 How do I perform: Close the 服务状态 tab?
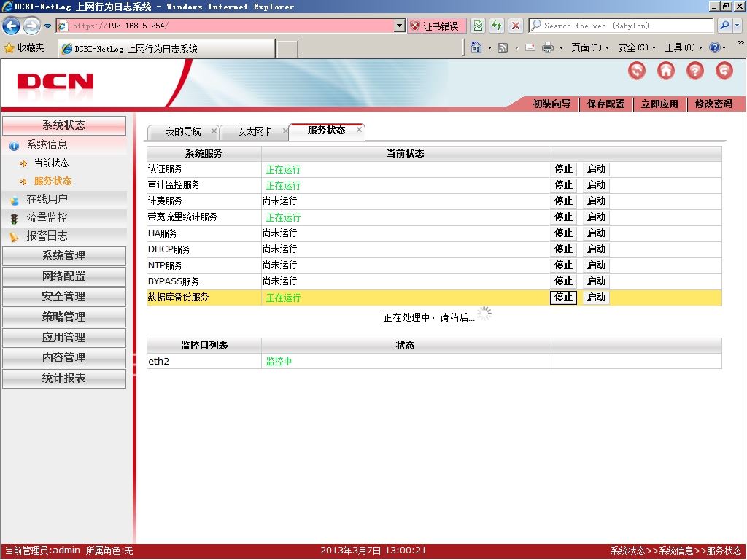click(359, 129)
